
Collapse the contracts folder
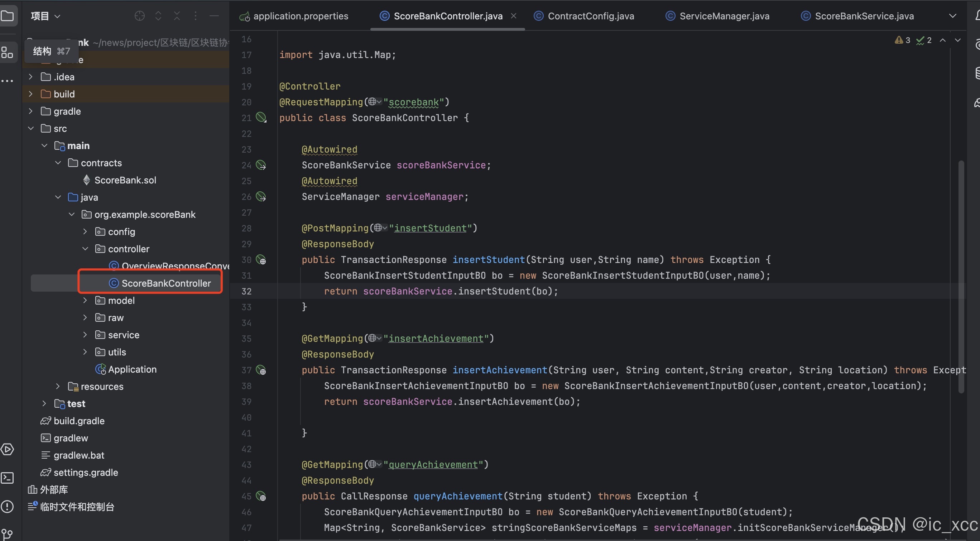58,163
